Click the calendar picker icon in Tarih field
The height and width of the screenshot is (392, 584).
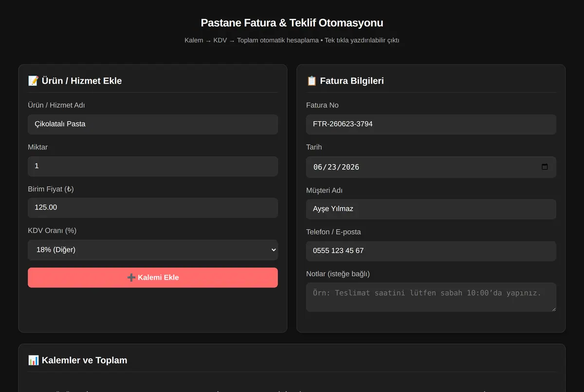tap(545, 167)
